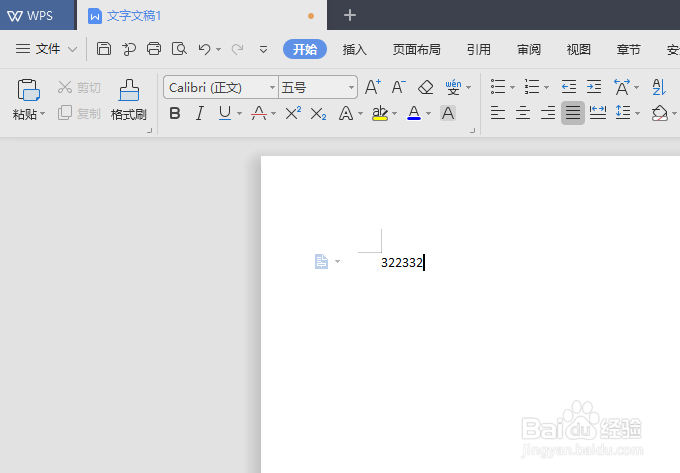Viewport: 680px width, 473px height.
Task: Click the numbered list icon
Action: pyautogui.click(x=532, y=87)
